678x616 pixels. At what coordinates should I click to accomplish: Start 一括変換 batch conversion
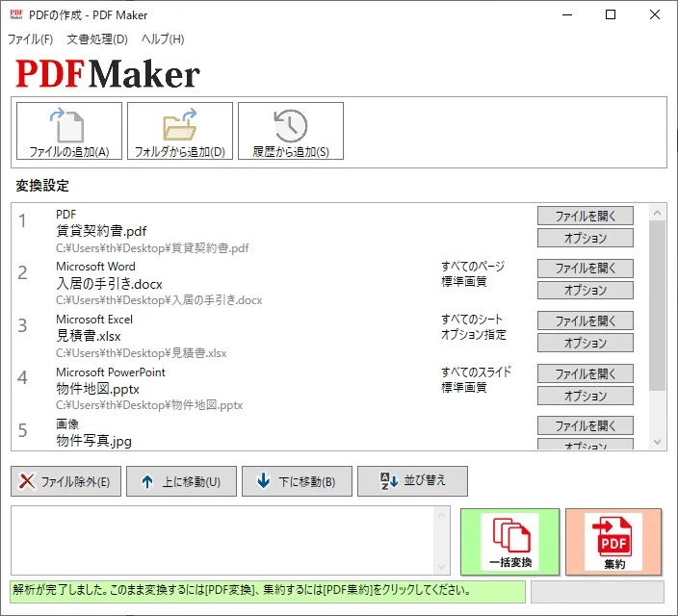click(x=509, y=542)
